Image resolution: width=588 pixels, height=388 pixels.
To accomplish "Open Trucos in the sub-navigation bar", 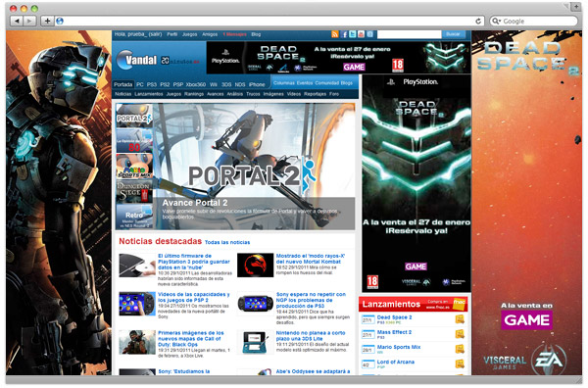I will point(253,94).
